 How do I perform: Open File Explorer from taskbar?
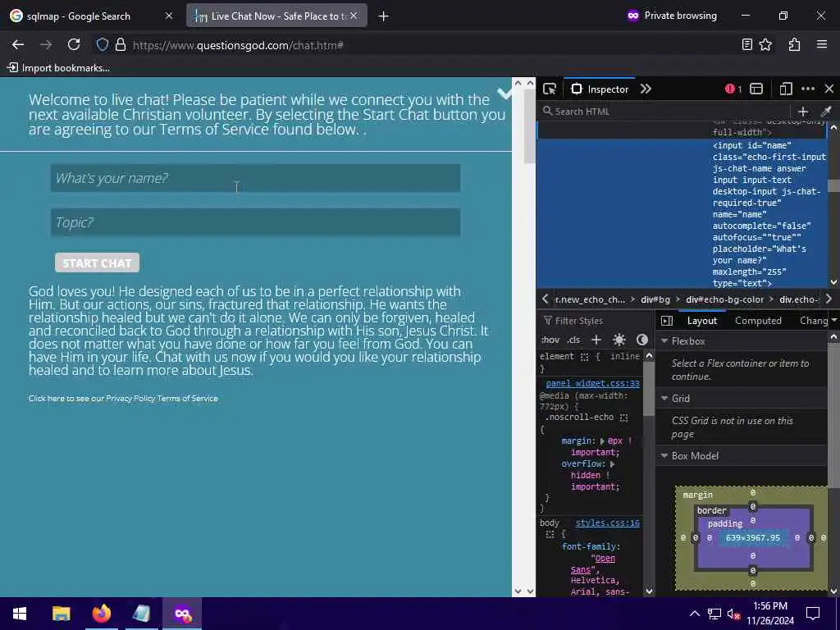(61, 614)
